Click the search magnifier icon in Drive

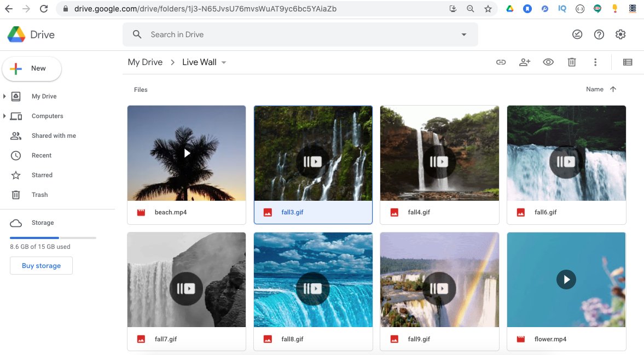pyautogui.click(x=137, y=34)
